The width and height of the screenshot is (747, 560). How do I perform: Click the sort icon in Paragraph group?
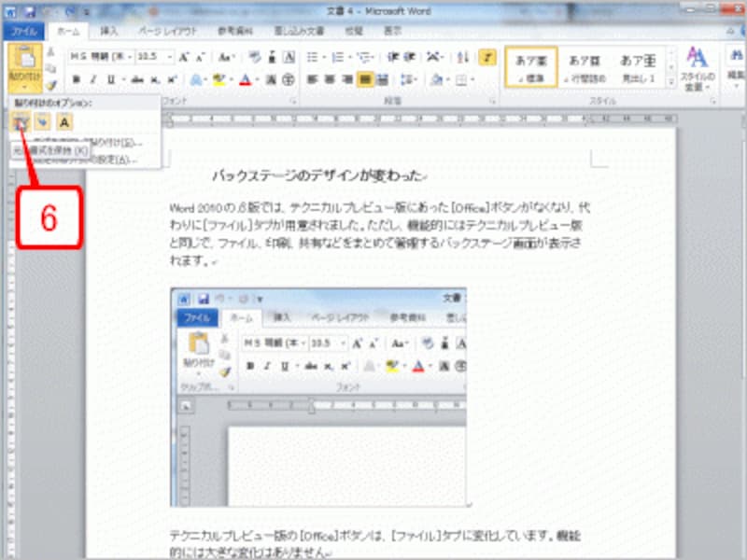(463, 56)
